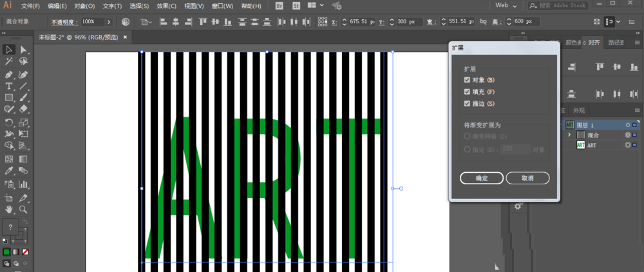644x272 pixels.
Task: Open the Web workspace dropdown
Action: (507, 5)
